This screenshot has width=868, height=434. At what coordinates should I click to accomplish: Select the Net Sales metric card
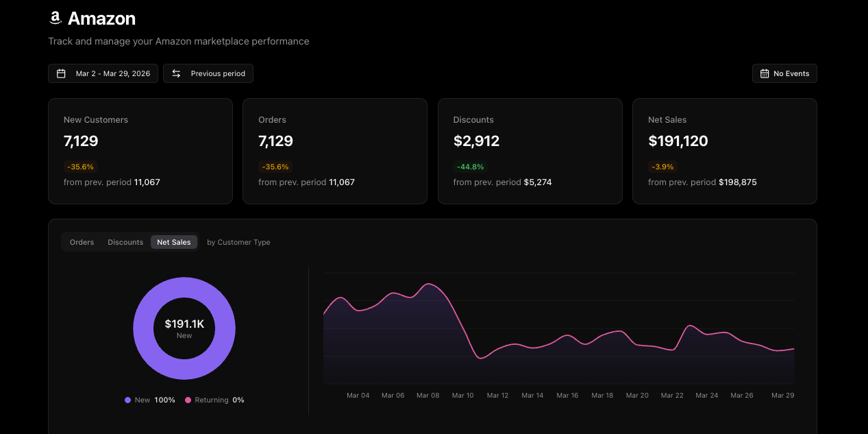(x=724, y=151)
